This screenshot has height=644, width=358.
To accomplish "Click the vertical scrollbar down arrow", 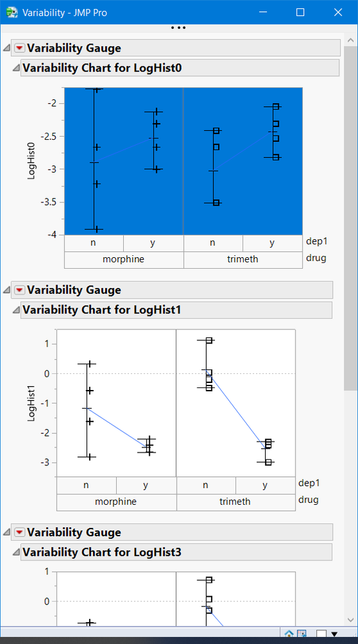I will coord(351,620).
